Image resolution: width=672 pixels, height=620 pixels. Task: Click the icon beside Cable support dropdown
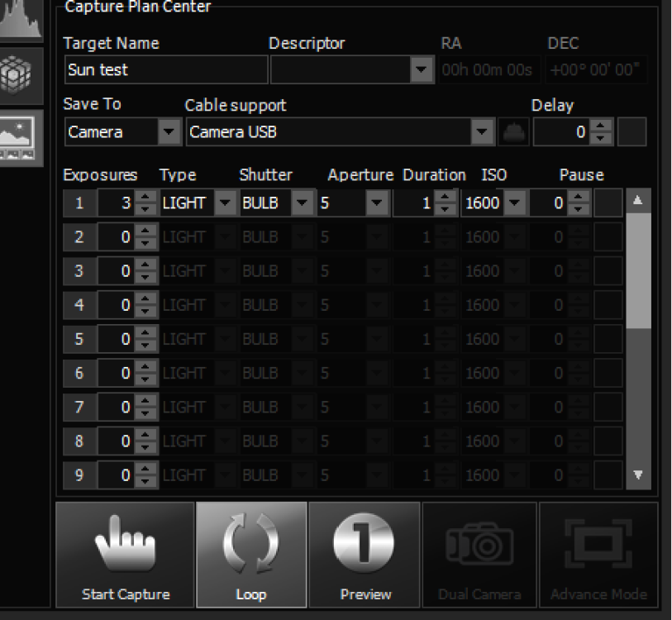click(x=512, y=132)
